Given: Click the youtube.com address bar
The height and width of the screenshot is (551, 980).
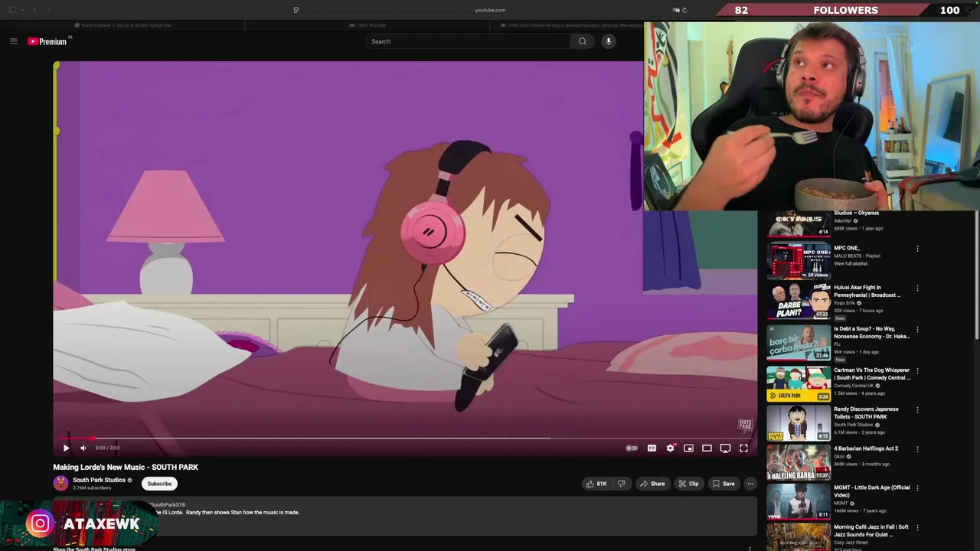Looking at the screenshot, I should click(490, 10).
